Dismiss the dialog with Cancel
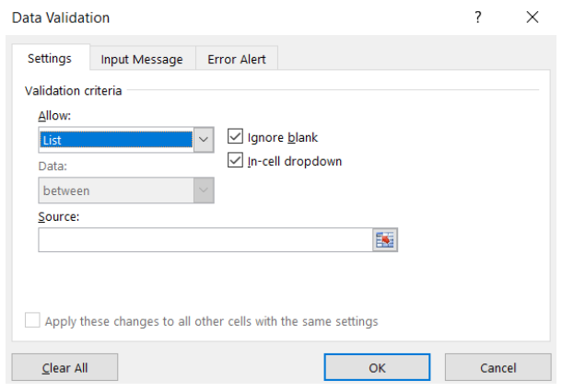 tap(498, 367)
